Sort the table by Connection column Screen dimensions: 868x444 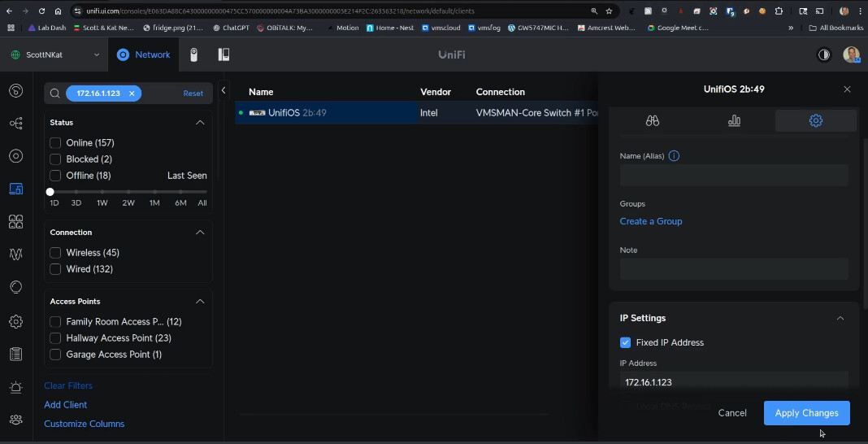tap(501, 92)
